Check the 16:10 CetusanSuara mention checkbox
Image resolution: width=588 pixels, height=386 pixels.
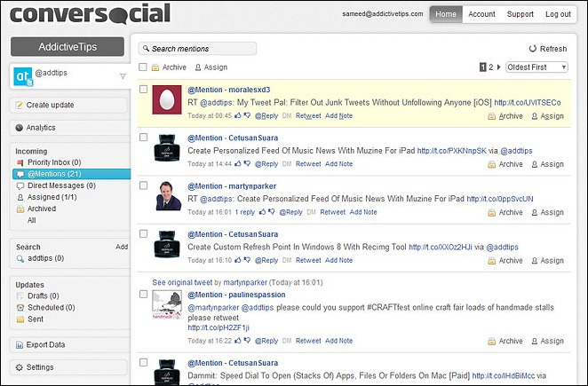coord(144,233)
